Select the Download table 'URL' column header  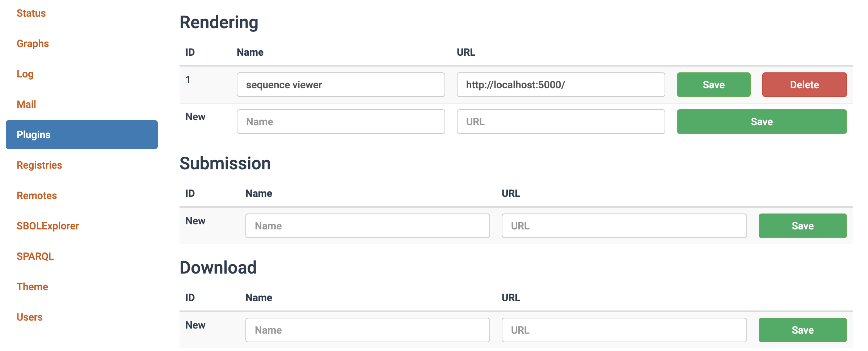[511, 297]
